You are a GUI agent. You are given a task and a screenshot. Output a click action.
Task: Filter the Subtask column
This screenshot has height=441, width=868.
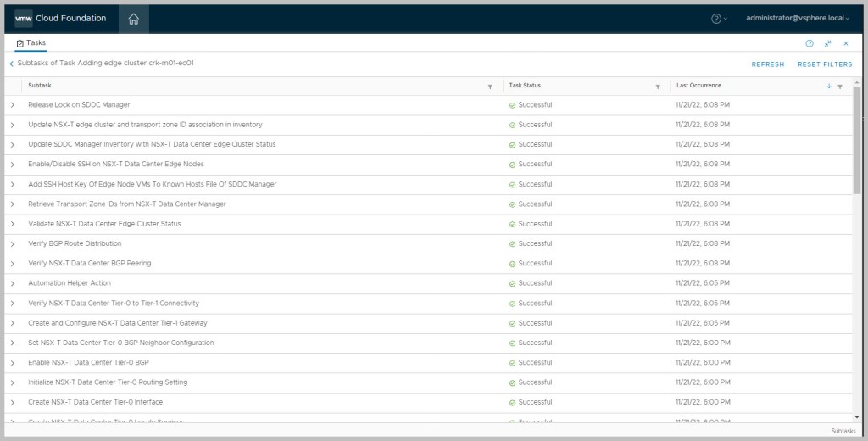point(490,87)
